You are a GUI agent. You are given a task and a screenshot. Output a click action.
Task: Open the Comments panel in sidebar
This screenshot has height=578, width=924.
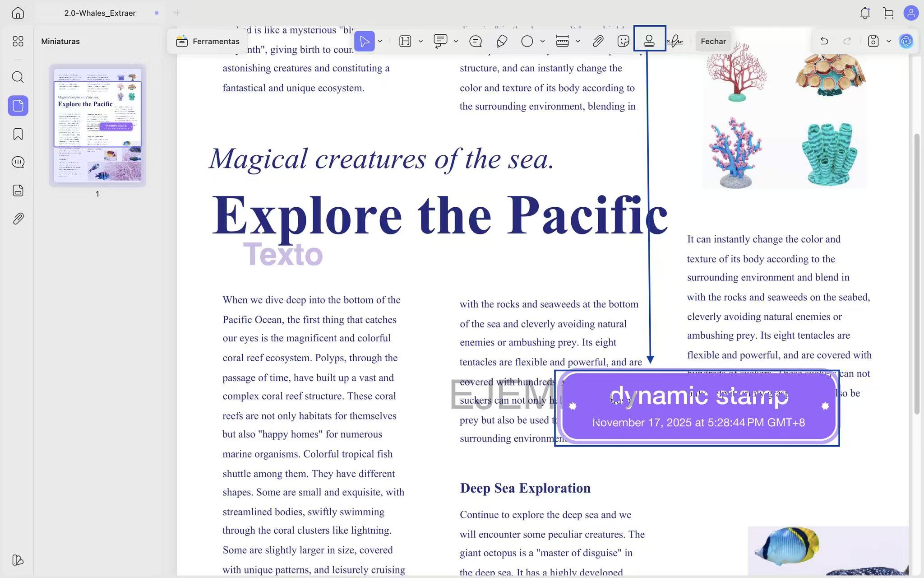(18, 162)
